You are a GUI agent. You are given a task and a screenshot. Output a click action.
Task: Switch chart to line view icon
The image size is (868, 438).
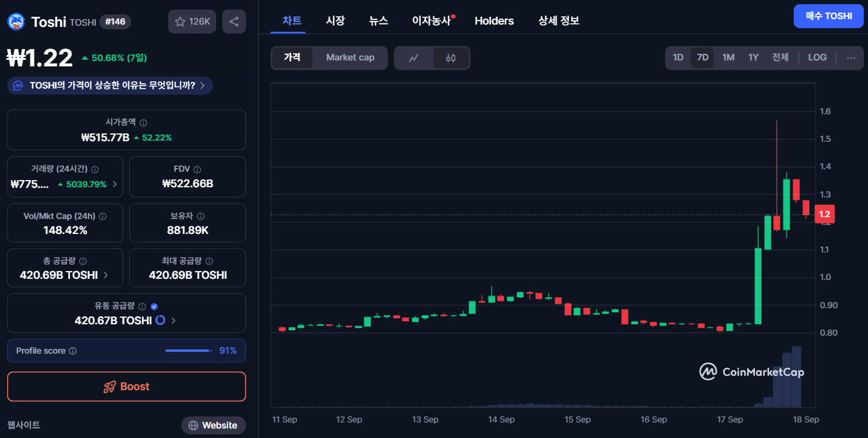(414, 58)
